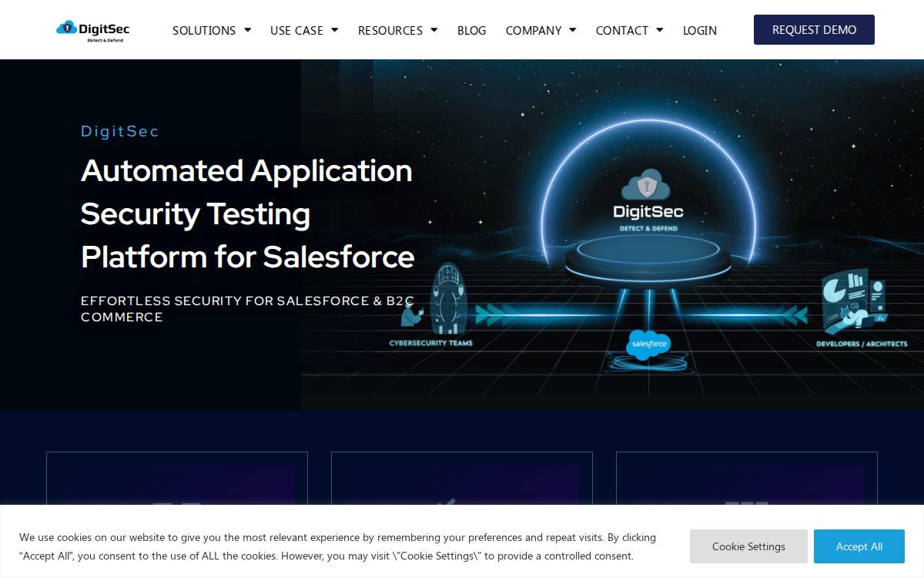924x578 pixels.
Task: Expand the USE CASE dropdown arrow
Action: (334, 30)
